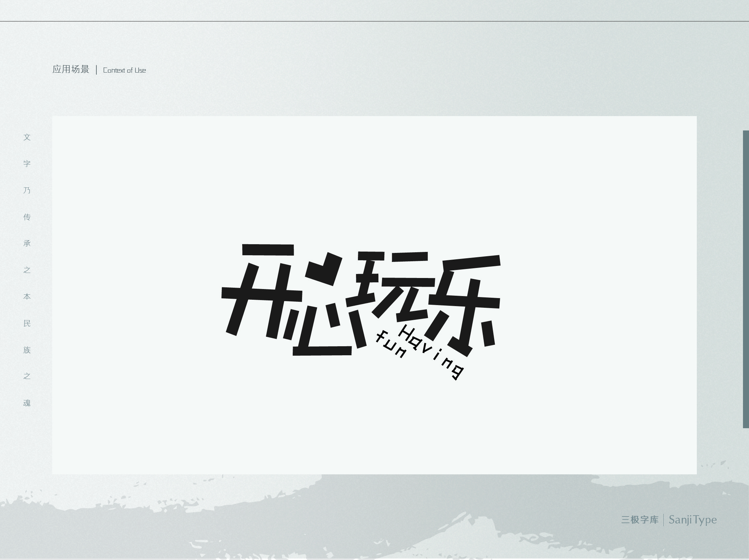Open the SanjiType brand label

pos(692,520)
